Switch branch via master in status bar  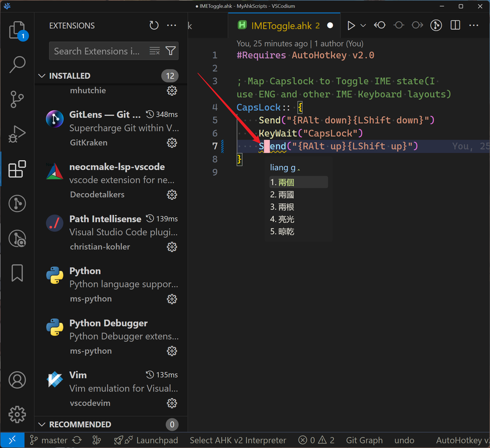click(x=49, y=440)
